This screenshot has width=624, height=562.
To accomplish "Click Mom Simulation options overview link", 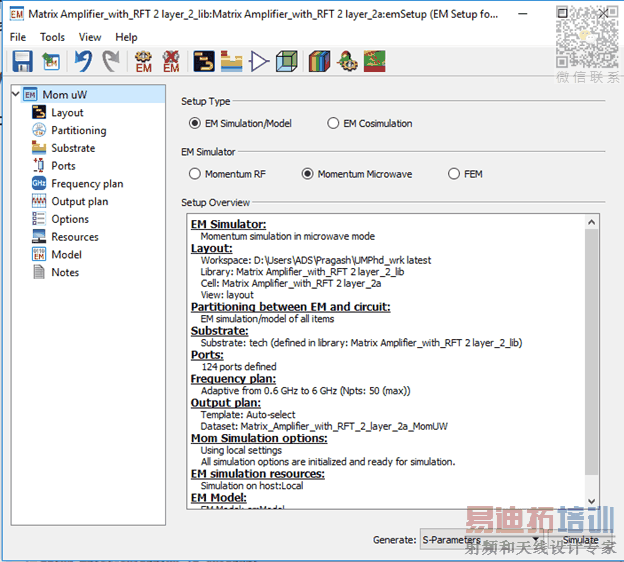I will [259, 438].
